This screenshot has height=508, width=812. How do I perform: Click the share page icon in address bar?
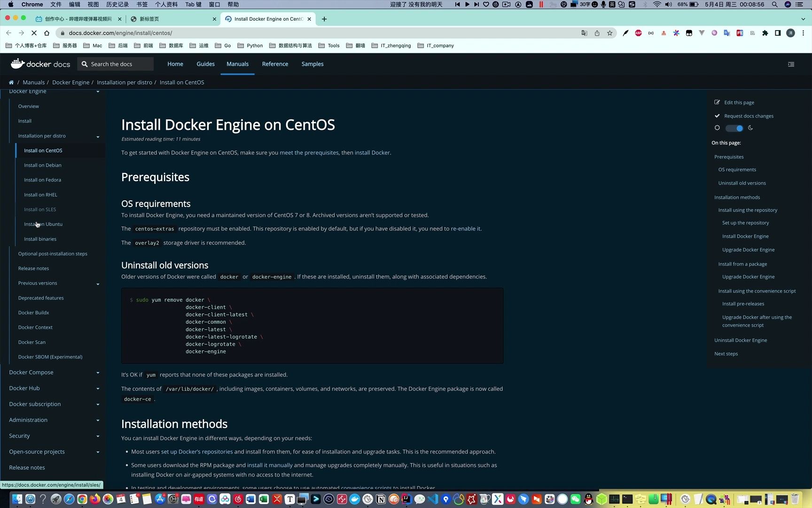pyautogui.click(x=597, y=33)
